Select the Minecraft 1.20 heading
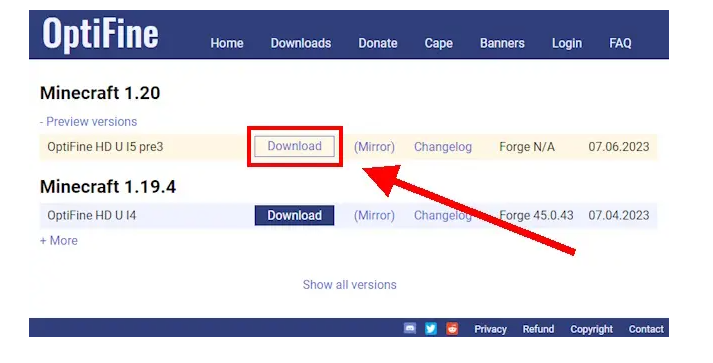 pos(100,93)
